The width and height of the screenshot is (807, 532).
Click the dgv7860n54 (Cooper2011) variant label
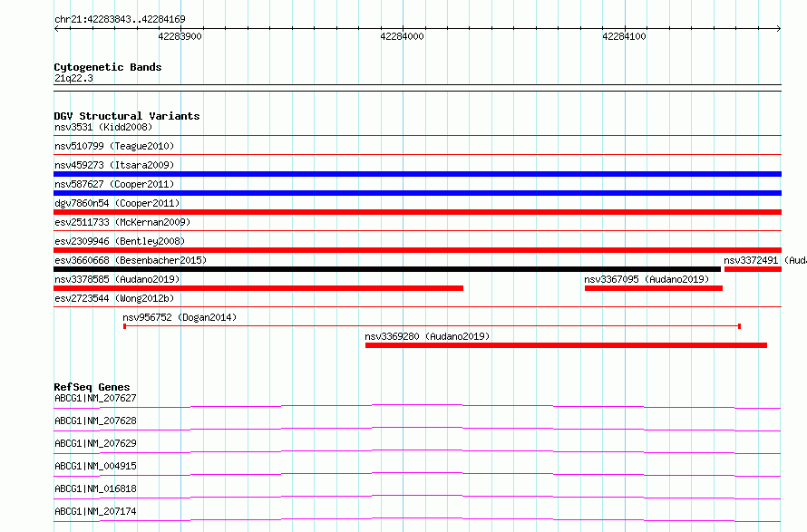click(117, 203)
